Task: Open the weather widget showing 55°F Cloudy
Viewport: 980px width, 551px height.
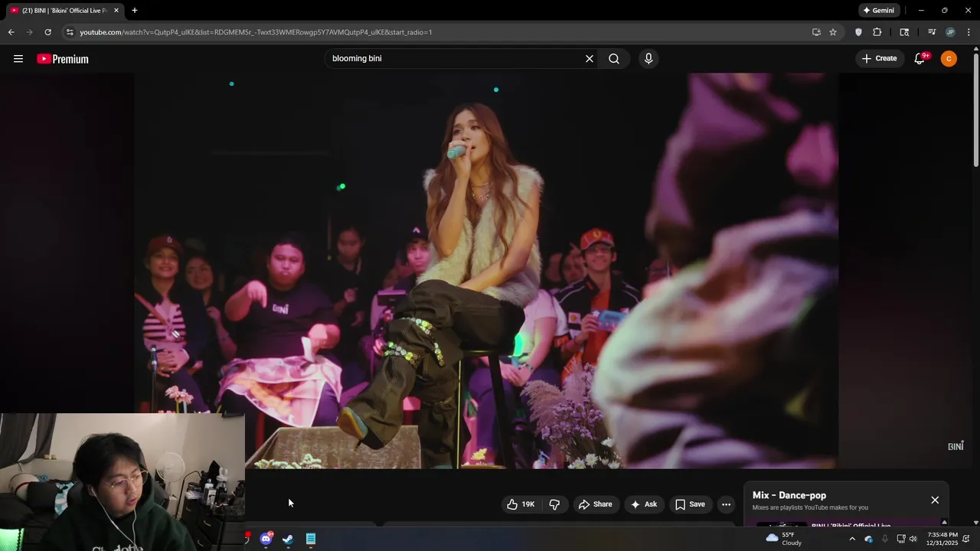Action: pos(784,539)
